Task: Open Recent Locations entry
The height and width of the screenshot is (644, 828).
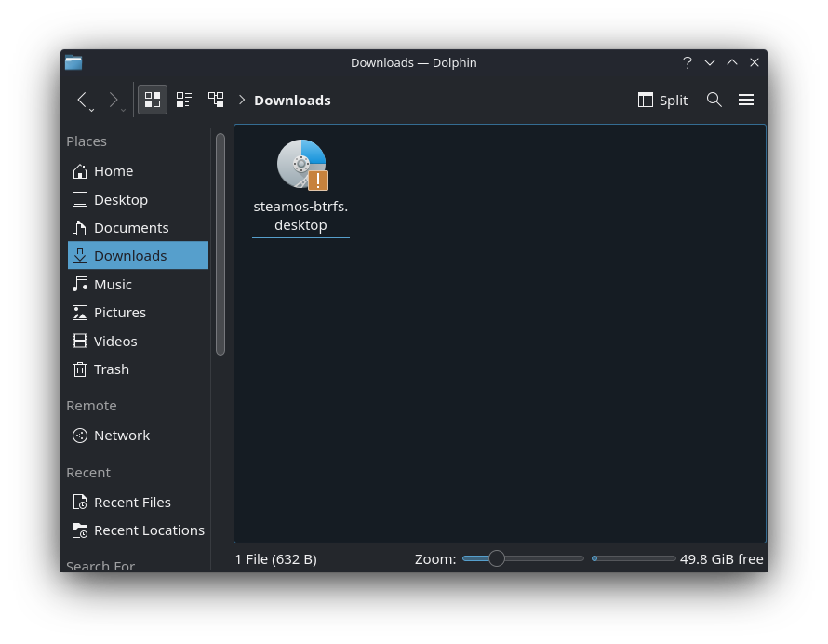Action: pos(139,530)
